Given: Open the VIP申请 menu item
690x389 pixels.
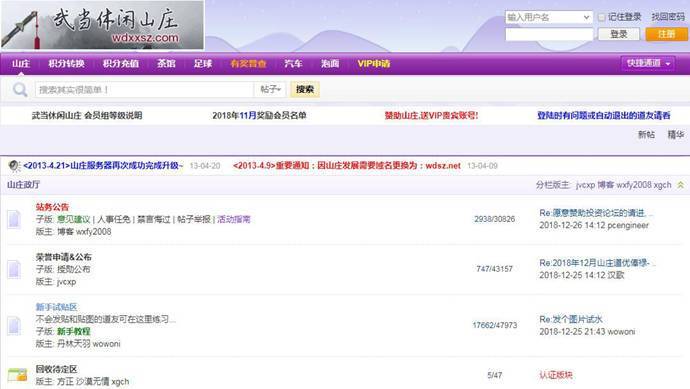Looking at the screenshot, I should tap(374, 63).
